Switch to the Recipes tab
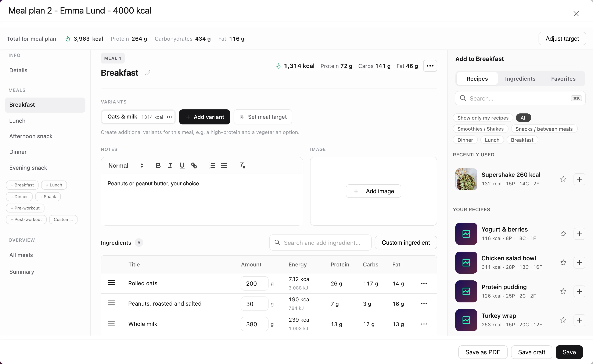Image resolution: width=593 pixels, height=364 pixels. (477, 79)
